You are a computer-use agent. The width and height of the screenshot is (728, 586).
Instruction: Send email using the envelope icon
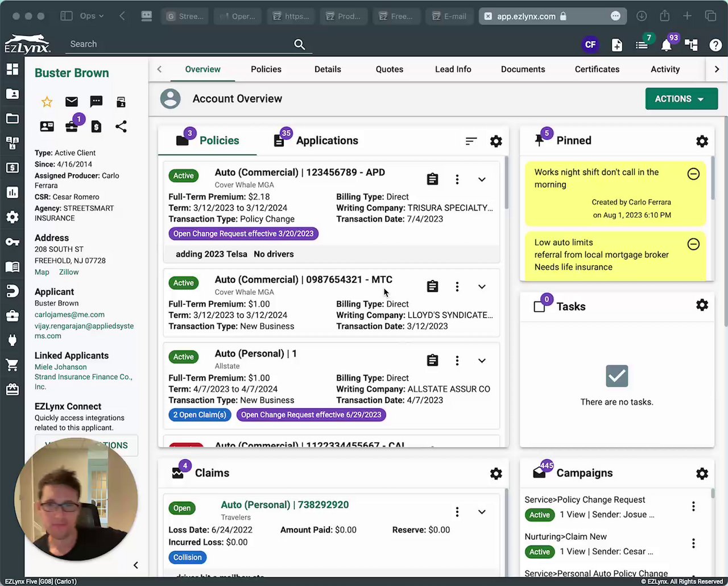pos(72,102)
